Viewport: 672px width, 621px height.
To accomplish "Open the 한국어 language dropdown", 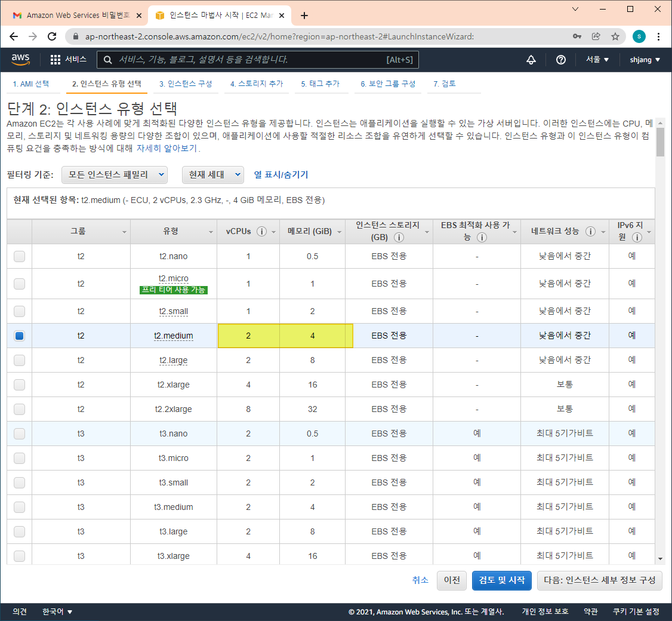I will click(57, 611).
